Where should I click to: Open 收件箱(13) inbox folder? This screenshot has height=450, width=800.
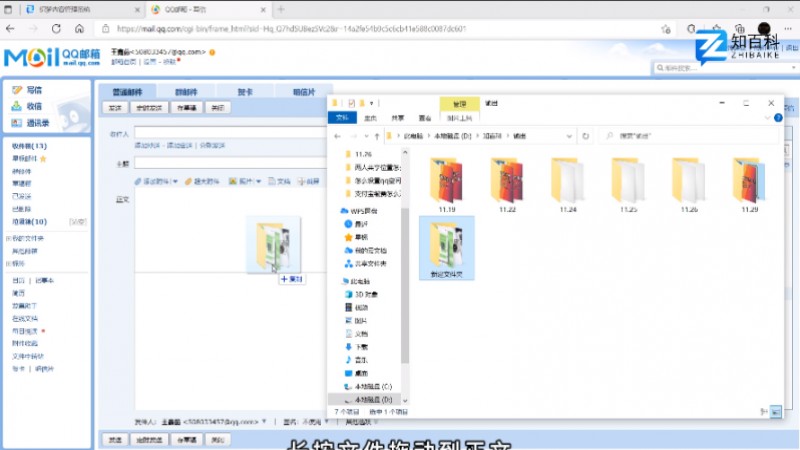click(29, 146)
